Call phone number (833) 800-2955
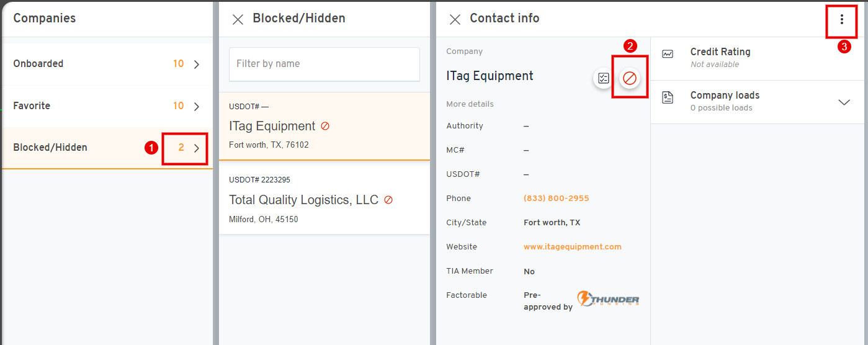The width and height of the screenshot is (868, 345). pyautogui.click(x=557, y=199)
